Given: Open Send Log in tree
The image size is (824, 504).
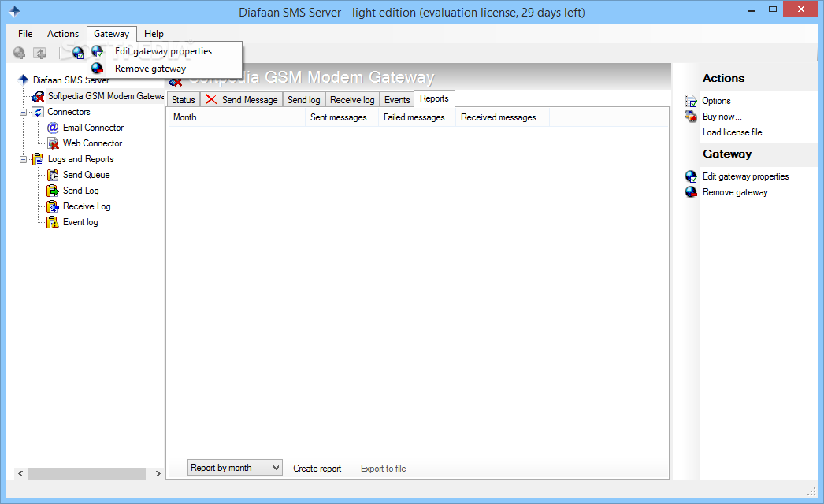Looking at the screenshot, I should [x=81, y=191].
